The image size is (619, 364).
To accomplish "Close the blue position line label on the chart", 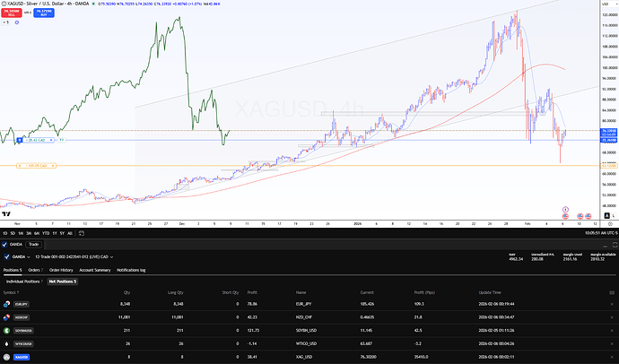I will coord(51,140).
